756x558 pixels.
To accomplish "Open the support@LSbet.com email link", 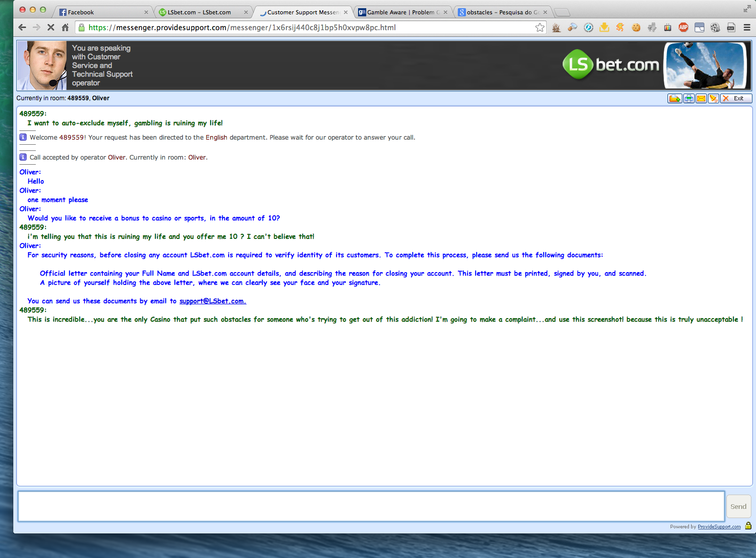I will pyautogui.click(x=213, y=301).
